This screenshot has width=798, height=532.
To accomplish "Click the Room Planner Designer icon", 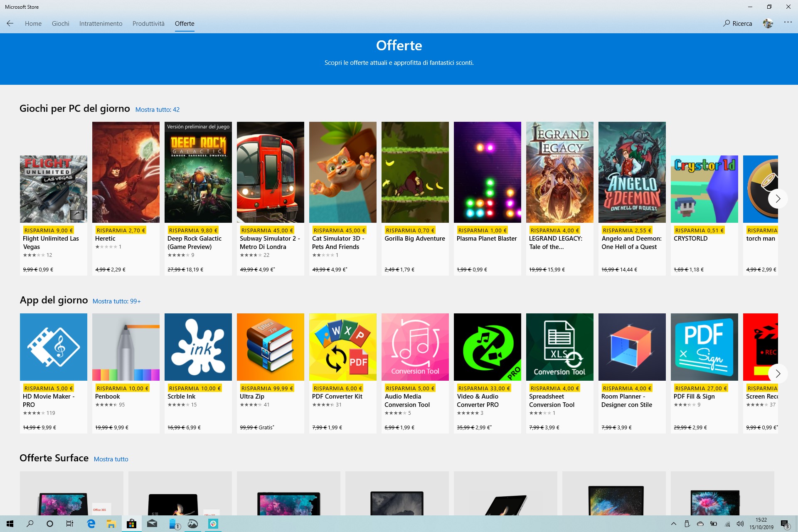I will (x=632, y=347).
